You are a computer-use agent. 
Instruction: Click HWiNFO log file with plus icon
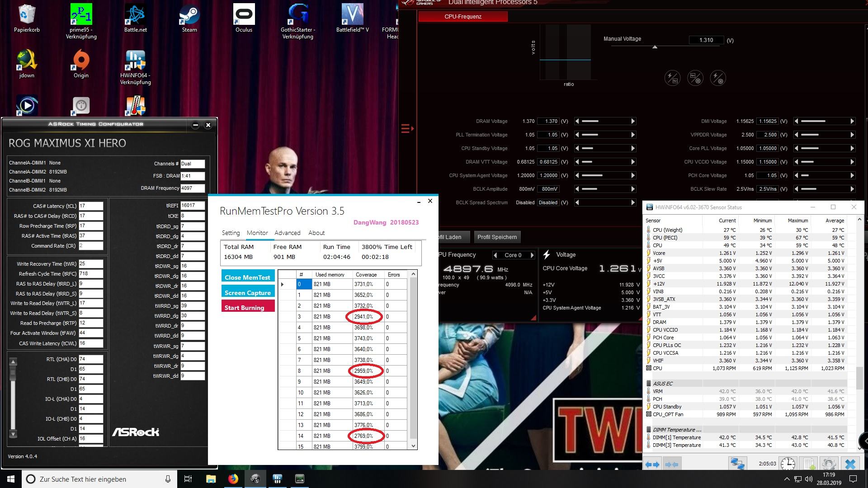808,464
